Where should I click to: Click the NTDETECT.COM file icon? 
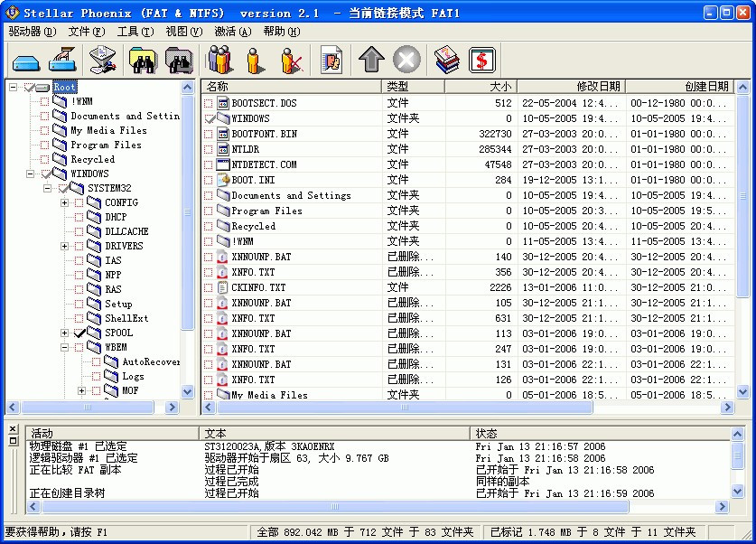pyautogui.click(x=223, y=164)
